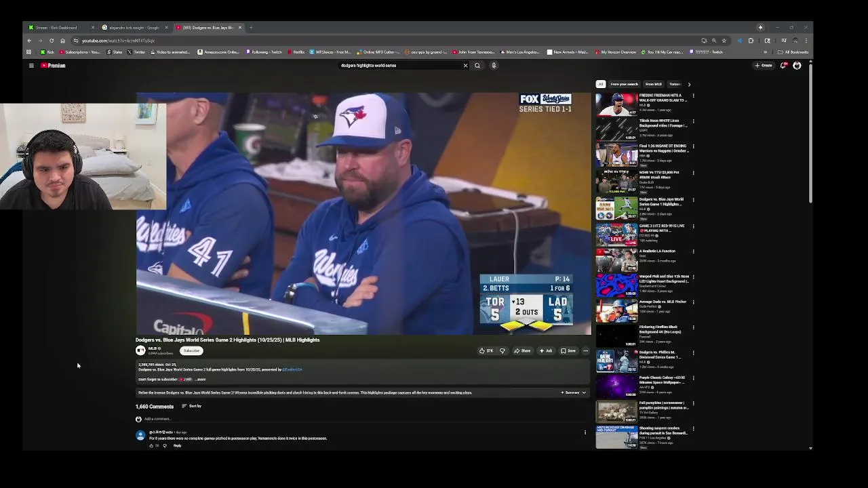Open the Sort by comments dropdown
This screenshot has height=488, width=868.
tap(191, 406)
